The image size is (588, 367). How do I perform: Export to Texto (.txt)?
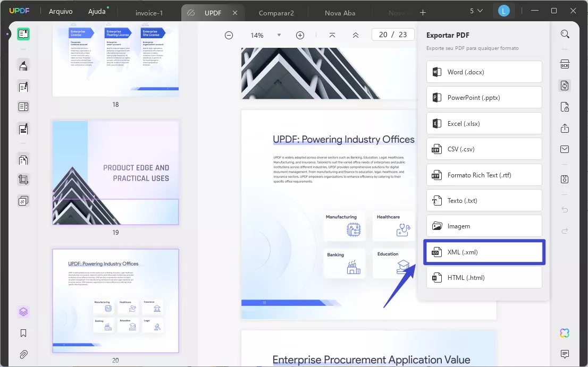[484, 200]
